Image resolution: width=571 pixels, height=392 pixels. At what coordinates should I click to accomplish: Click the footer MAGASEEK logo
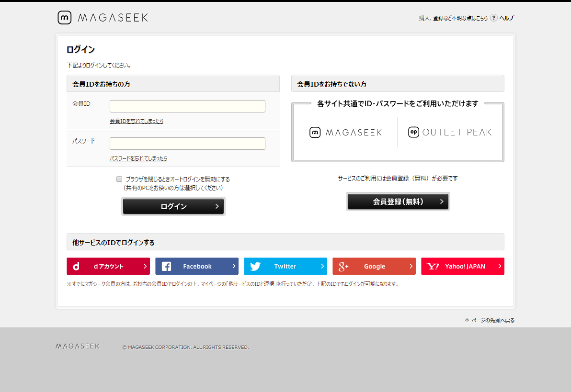(x=78, y=346)
